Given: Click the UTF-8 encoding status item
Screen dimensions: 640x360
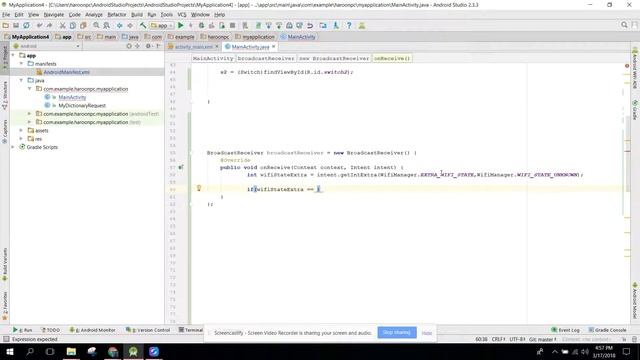Looking at the screenshot, I should pyautogui.click(x=517, y=339).
